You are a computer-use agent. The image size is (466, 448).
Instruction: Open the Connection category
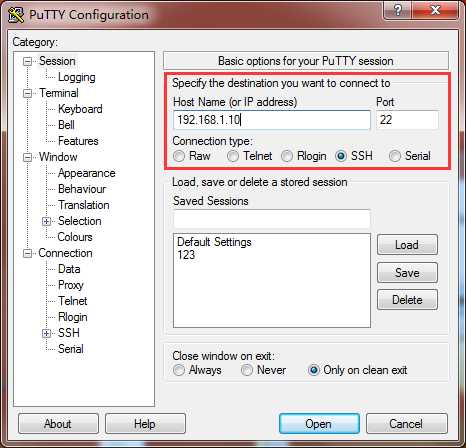[65, 253]
